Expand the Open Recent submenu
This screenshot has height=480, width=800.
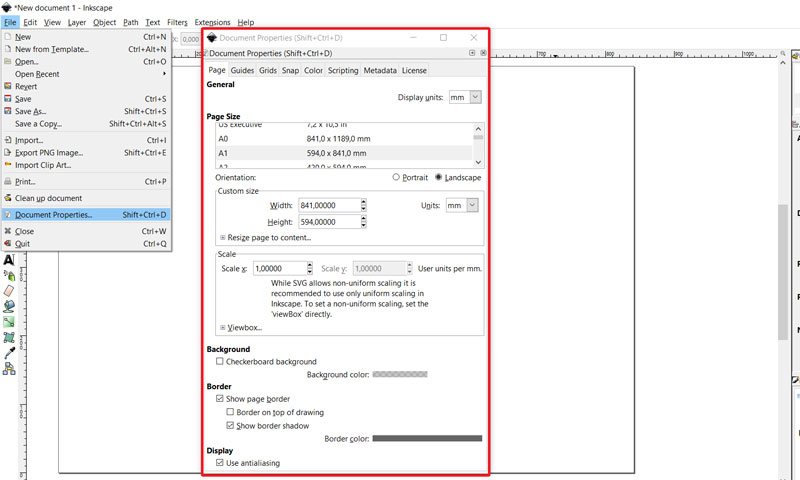pos(86,74)
